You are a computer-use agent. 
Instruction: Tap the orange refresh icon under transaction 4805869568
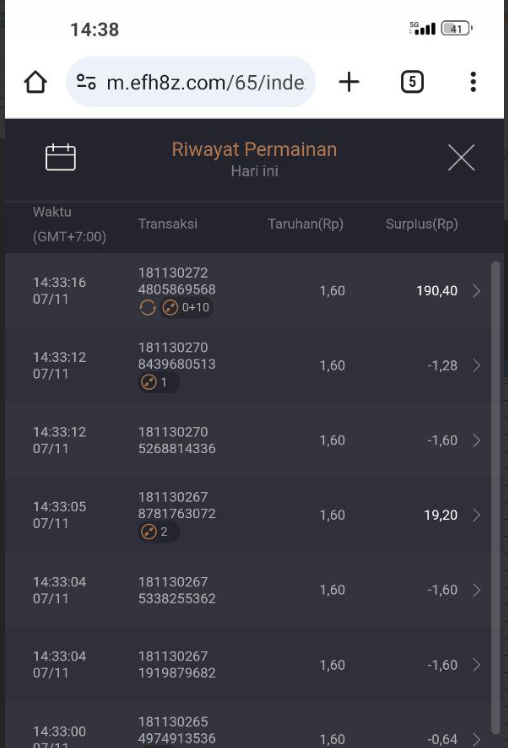[x=147, y=308]
